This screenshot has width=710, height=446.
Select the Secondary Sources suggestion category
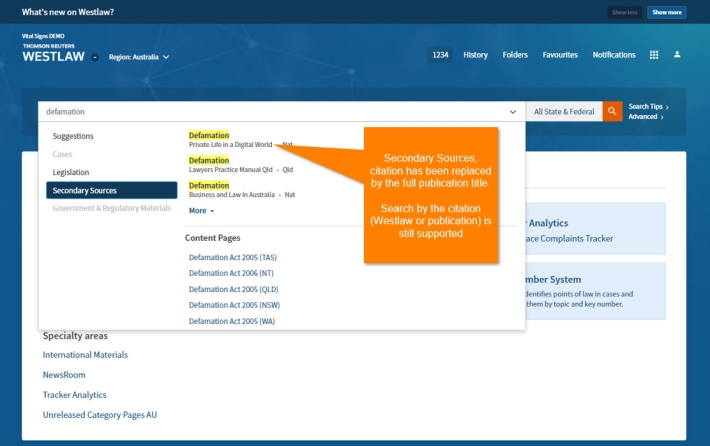coord(111,190)
